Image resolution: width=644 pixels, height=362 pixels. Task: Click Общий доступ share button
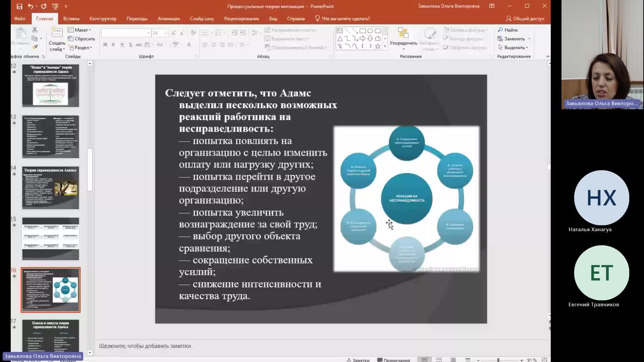pyautogui.click(x=525, y=18)
